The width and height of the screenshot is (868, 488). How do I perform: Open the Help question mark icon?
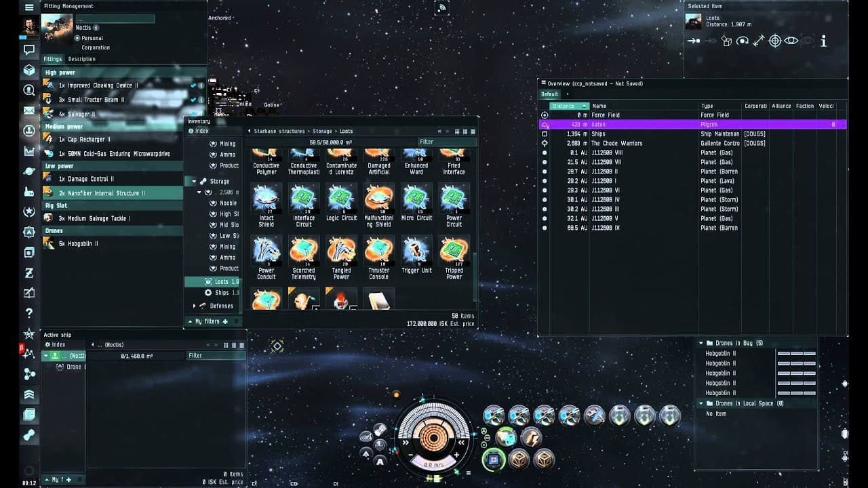[x=29, y=313]
